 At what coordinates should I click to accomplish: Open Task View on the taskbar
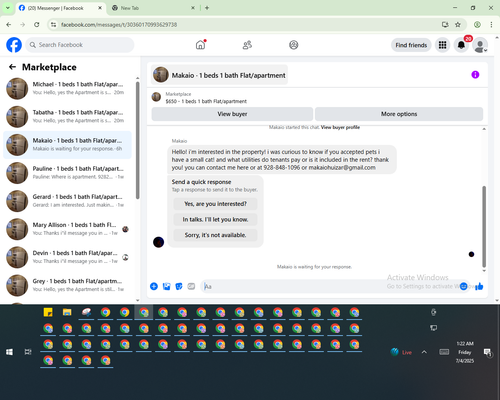[x=28, y=352]
